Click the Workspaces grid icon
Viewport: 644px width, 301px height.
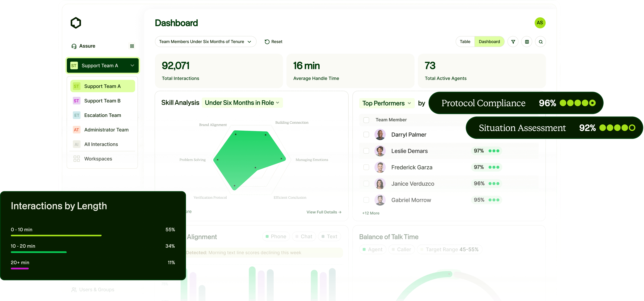tap(76, 159)
